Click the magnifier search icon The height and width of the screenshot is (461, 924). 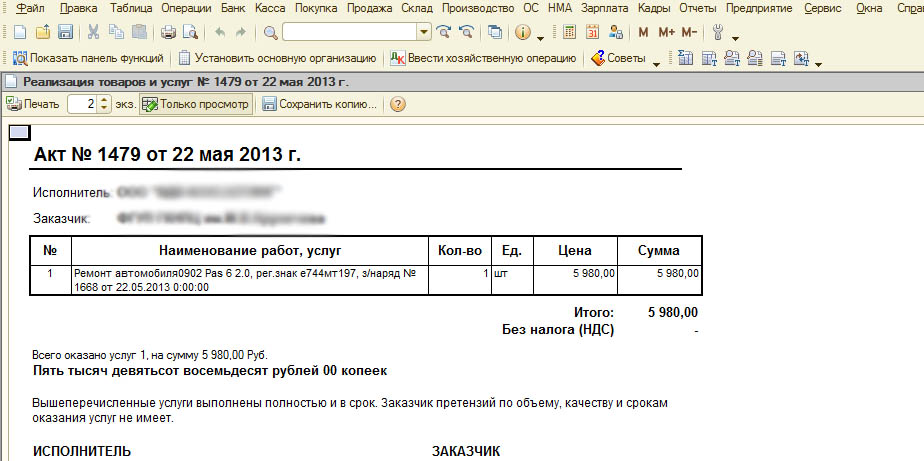[270, 33]
